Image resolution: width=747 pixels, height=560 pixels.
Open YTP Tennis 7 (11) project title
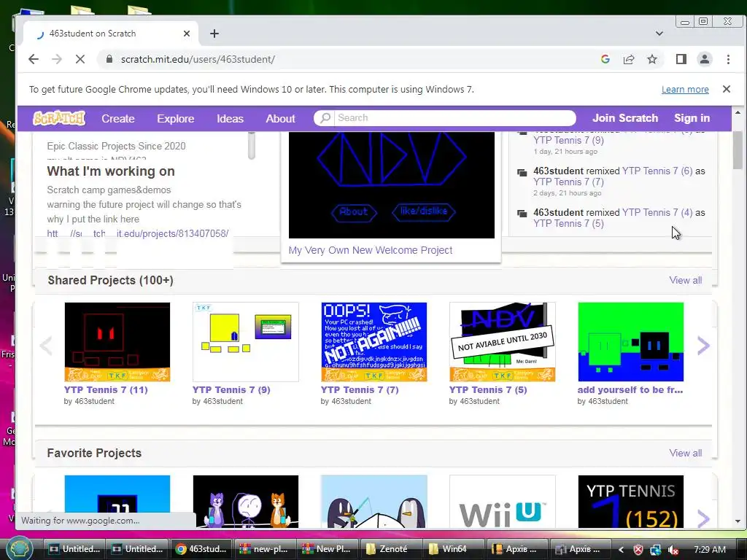point(106,389)
